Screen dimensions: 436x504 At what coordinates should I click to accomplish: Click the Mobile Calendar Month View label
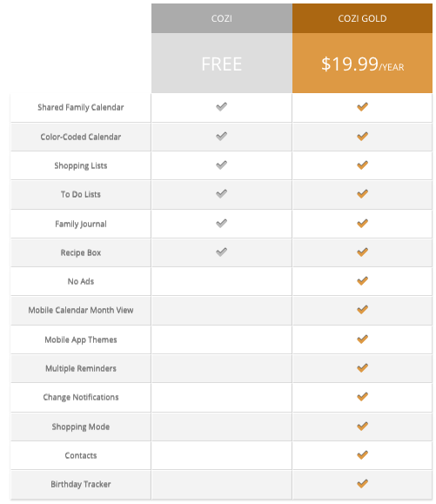pos(81,310)
